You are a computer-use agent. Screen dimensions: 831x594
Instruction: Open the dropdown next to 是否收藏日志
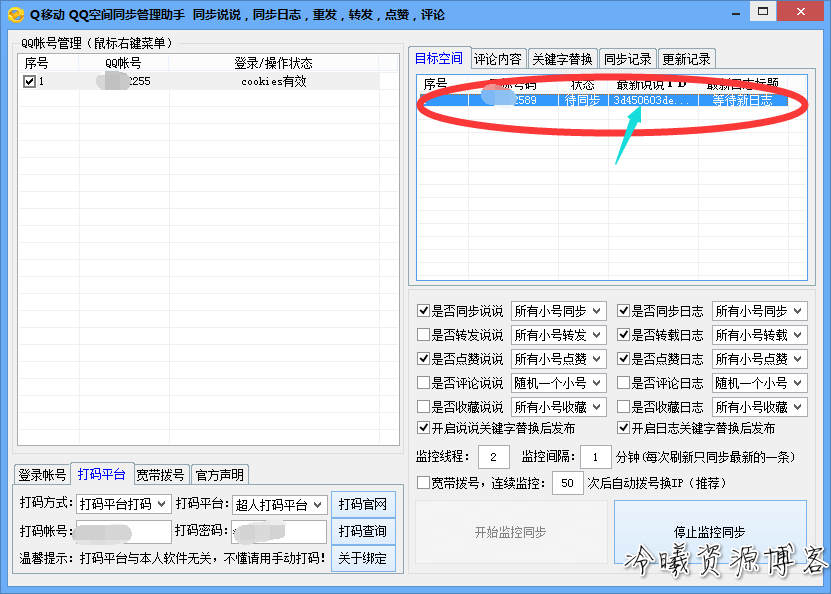[x=759, y=406]
